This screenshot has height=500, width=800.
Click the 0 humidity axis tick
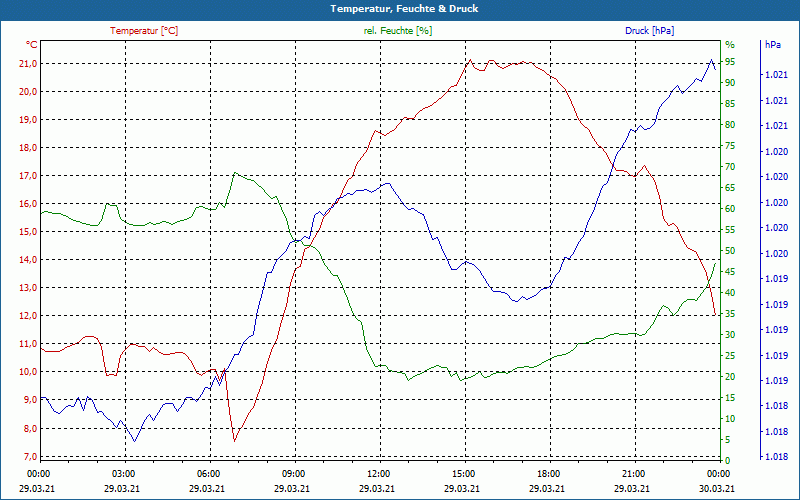tap(728, 461)
